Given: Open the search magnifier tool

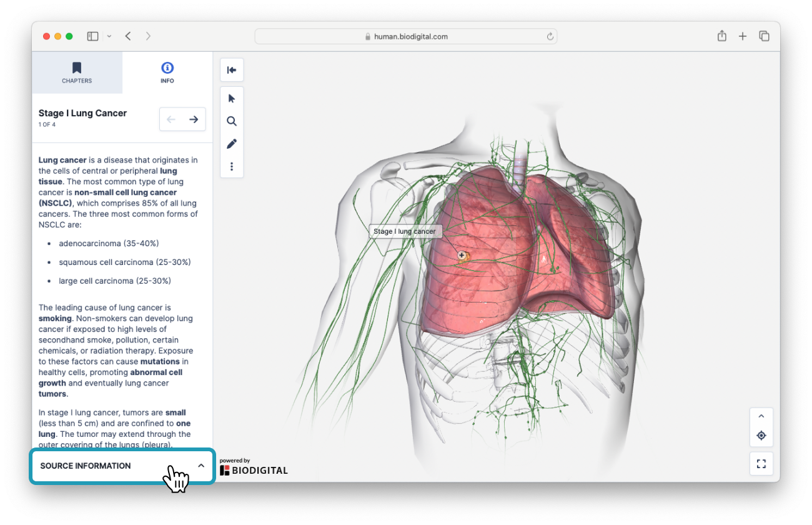Looking at the screenshot, I should (x=232, y=121).
